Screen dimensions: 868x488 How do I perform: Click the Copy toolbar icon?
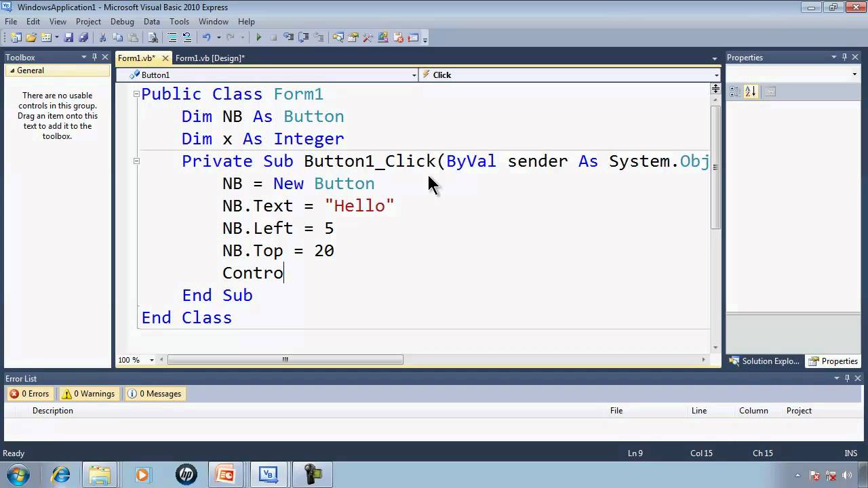point(117,38)
